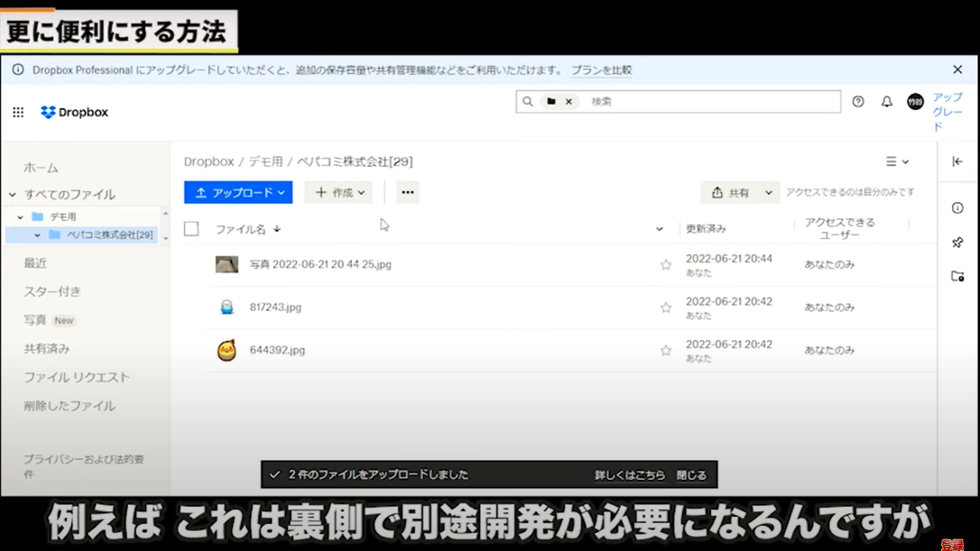Open thumbnail of 写真 2022-06-21 20 44 25.jpg
Screen dimensions: 980x551
point(226,264)
